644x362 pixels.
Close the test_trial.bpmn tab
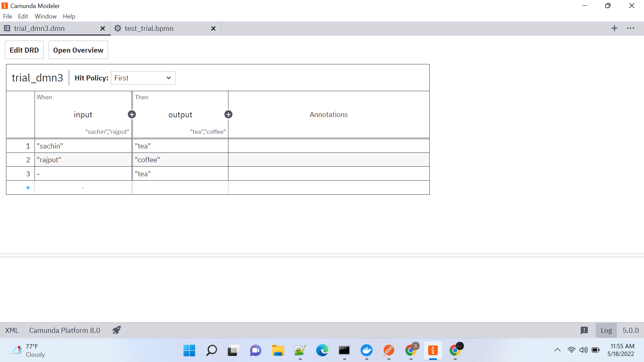(213, 28)
